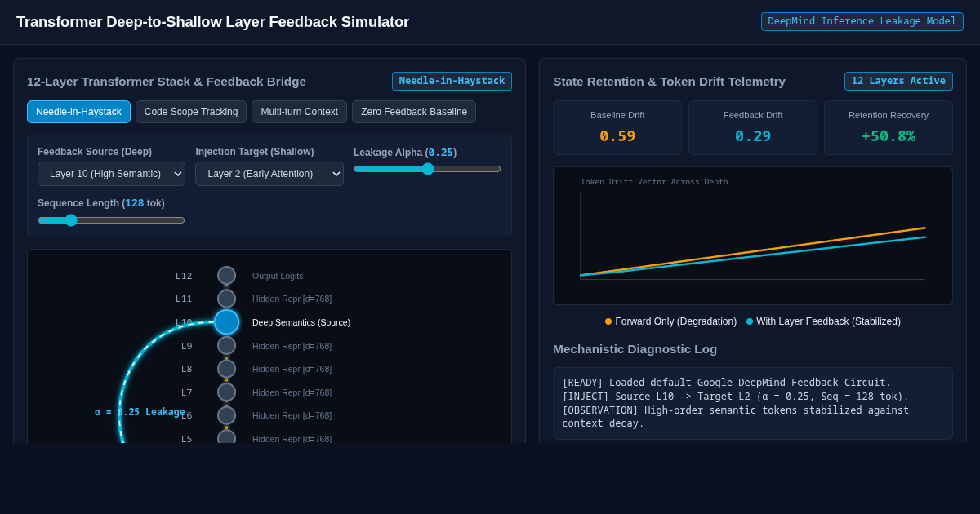Click the L8 layer node
This screenshot has height=514, width=980.
coord(226,369)
